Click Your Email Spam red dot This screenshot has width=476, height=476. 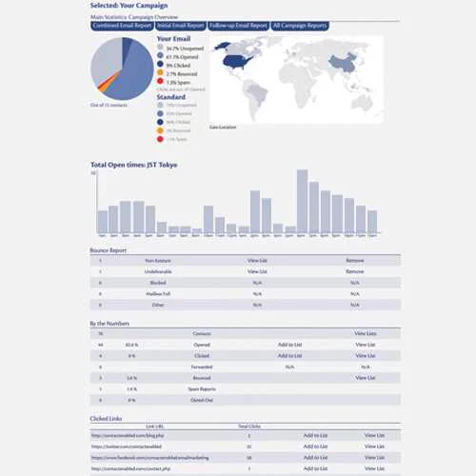[160, 81]
